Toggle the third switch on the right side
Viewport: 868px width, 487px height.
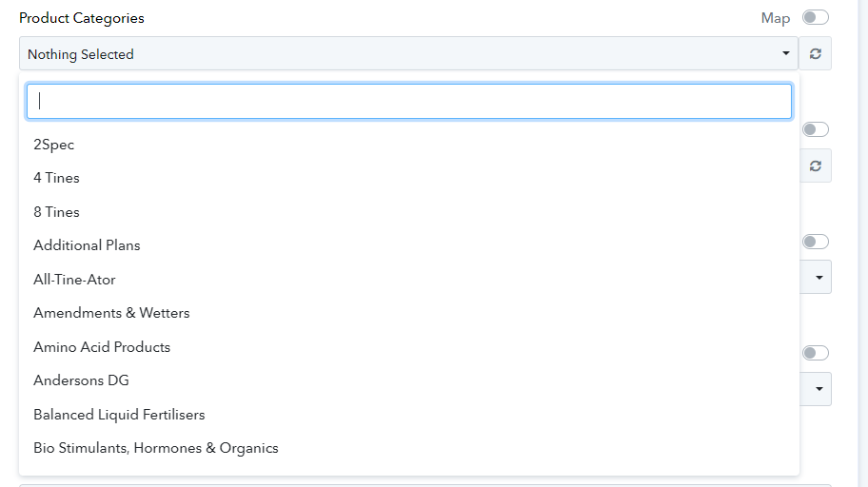pyautogui.click(x=816, y=242)
